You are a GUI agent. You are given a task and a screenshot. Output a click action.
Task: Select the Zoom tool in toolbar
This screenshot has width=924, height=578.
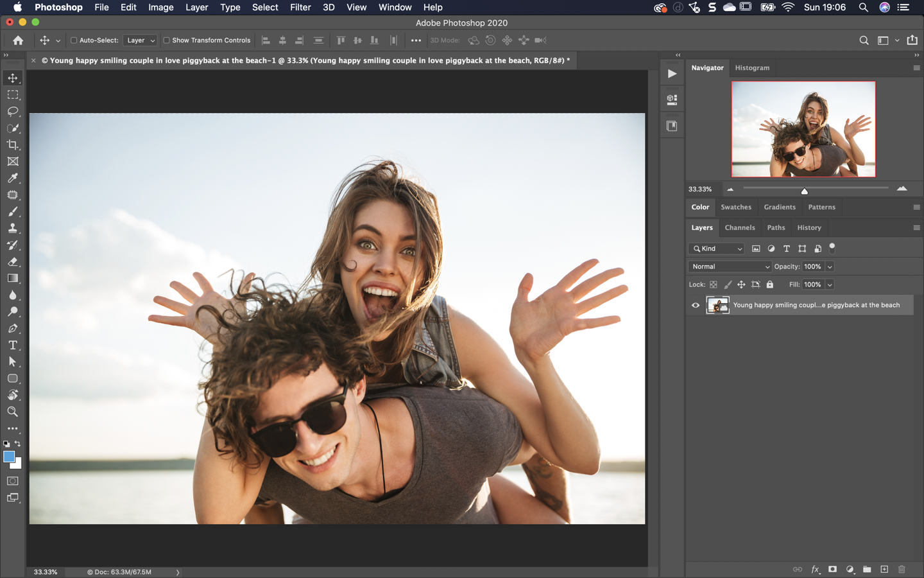[13, 412]
